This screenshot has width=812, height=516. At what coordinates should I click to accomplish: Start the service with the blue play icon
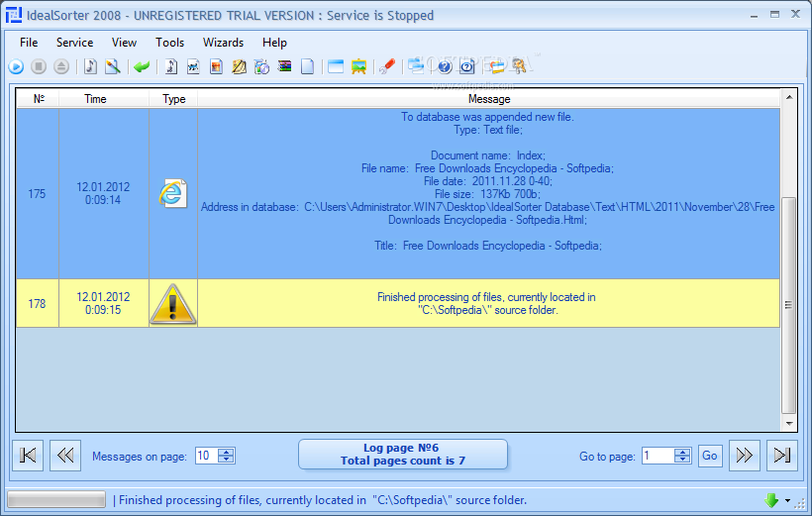tap(16, 66)
